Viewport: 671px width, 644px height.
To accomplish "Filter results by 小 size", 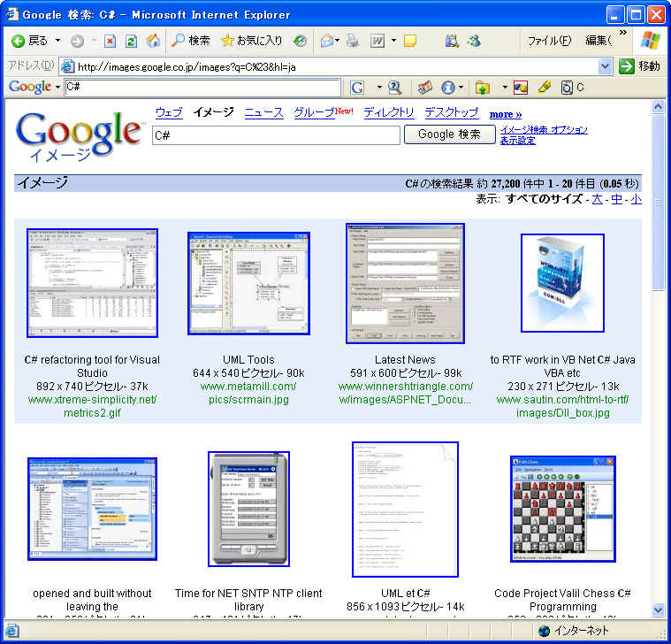I will point(636,199).
